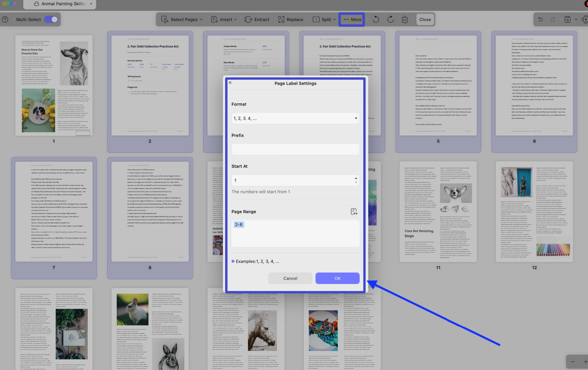Screen dimensions: 588x370
Task: Confirm with the OK button
Action: (x=337, y=278)
